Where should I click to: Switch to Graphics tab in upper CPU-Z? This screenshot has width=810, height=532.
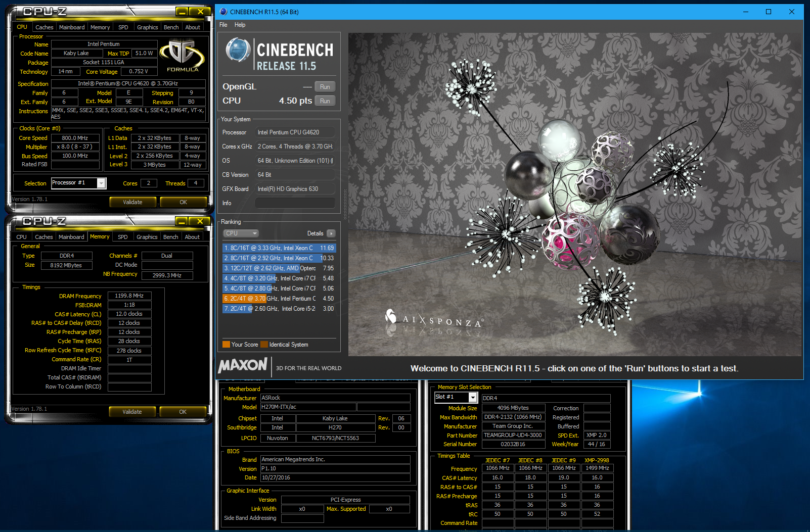tap(148, 27)
